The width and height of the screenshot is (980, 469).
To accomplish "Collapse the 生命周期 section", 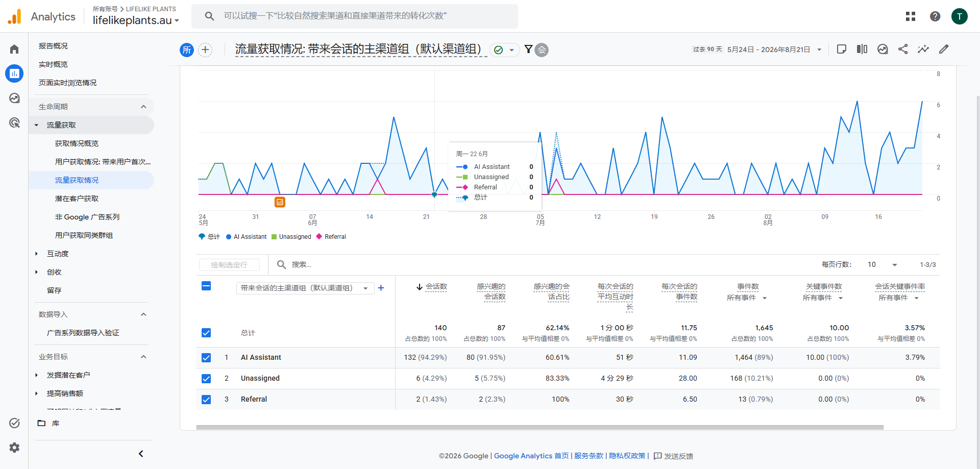I will [x=143, y=107].
